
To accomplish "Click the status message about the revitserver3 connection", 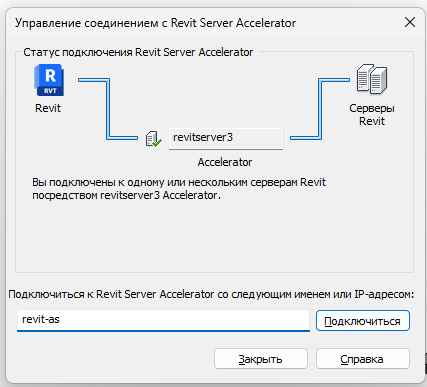I will pyautogui.click(x=179, y=189).
